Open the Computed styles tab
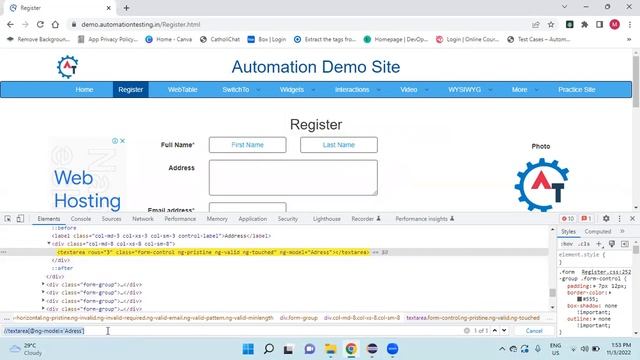 [598, 231]
